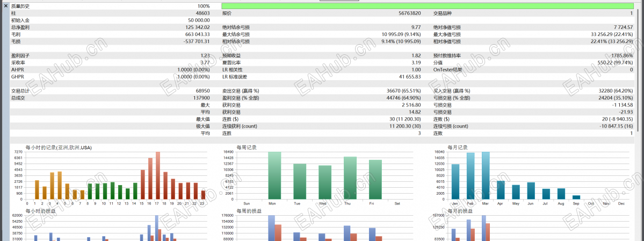Select LR standard error value 41 655.83
The image size is (644, 241).
coord(410,76)
